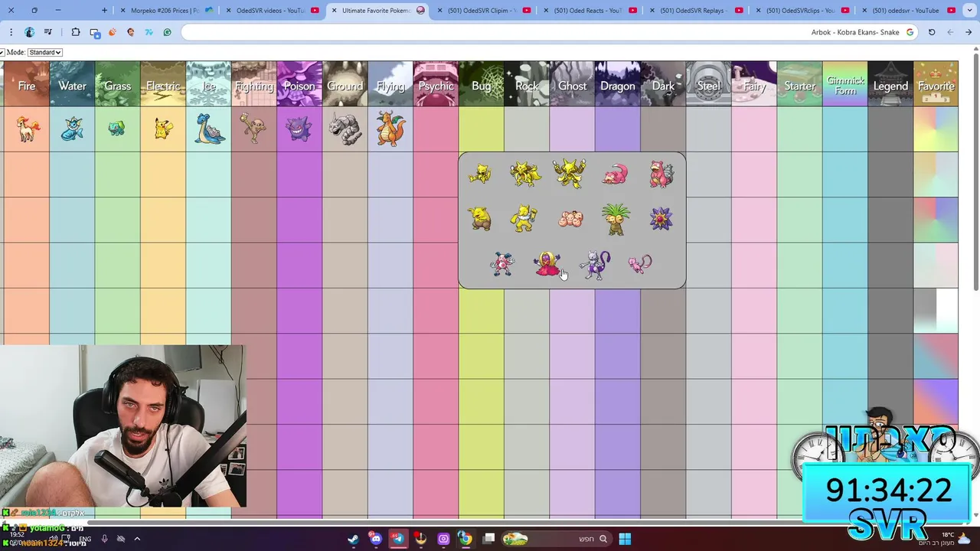Pick Exeggcute in the selection popup
Screen dimensions: 980x551
[570, 220]
